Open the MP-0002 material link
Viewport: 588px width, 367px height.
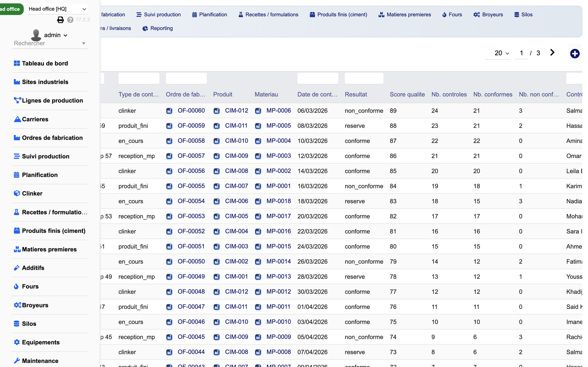[x=279, y=171]
